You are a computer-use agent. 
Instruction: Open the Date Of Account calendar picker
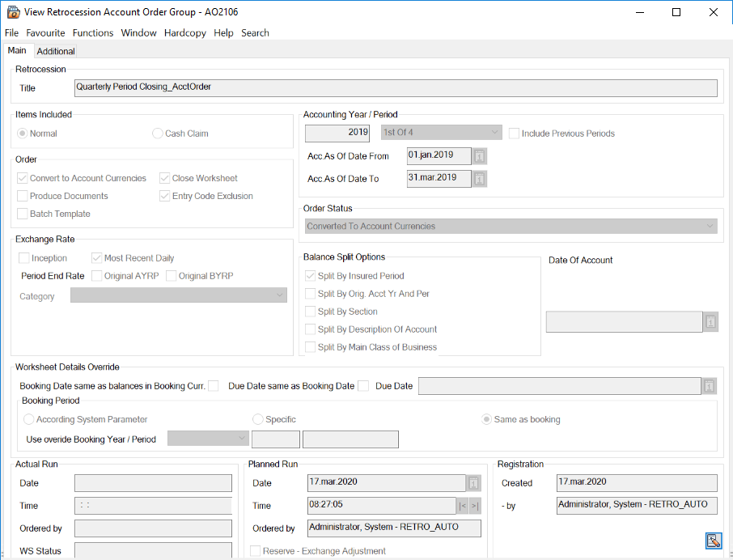pyautogui.click(x=710, y=322)
